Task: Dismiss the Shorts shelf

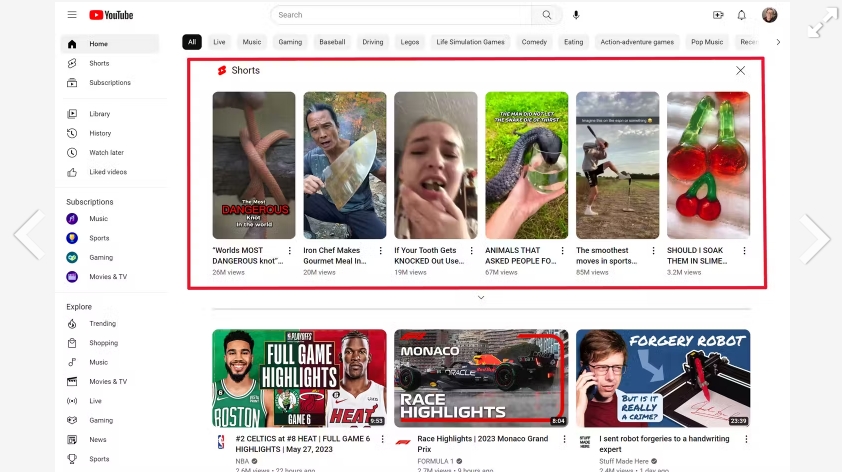Action: 740,70
